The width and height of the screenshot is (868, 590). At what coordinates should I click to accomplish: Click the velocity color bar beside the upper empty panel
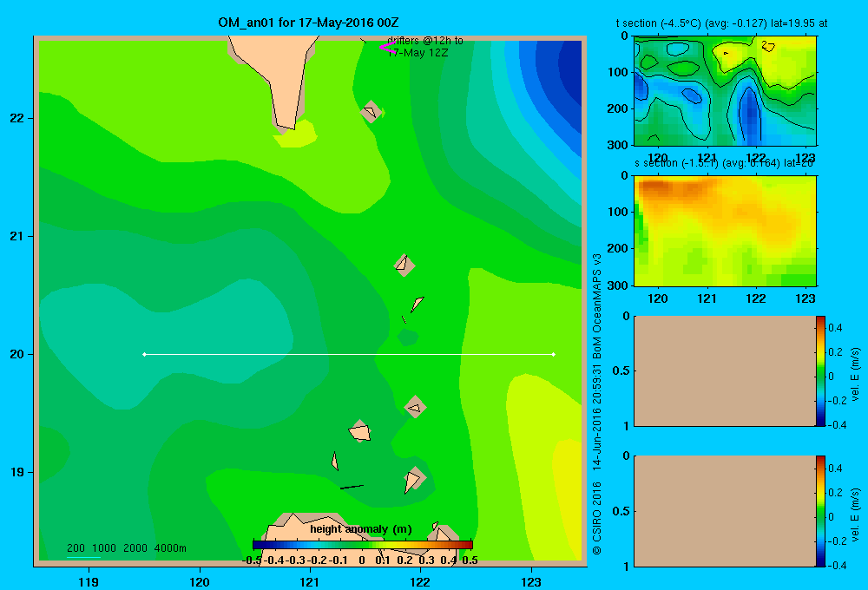point(820,370)
